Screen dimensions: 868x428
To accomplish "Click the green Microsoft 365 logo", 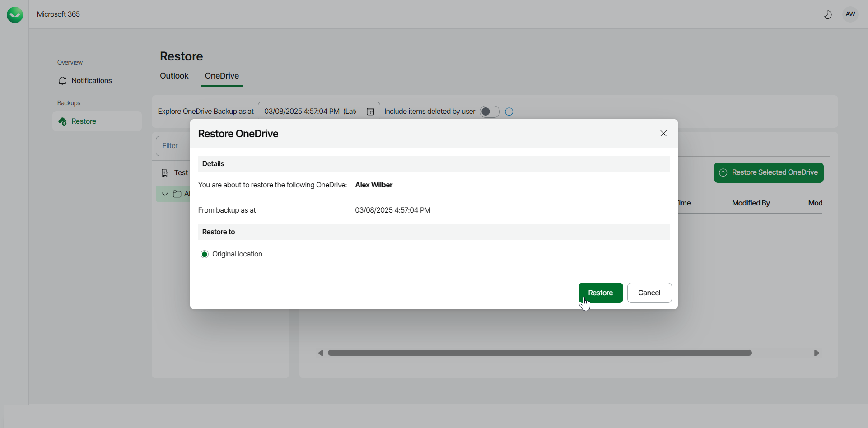I will (x=14, y=14).
